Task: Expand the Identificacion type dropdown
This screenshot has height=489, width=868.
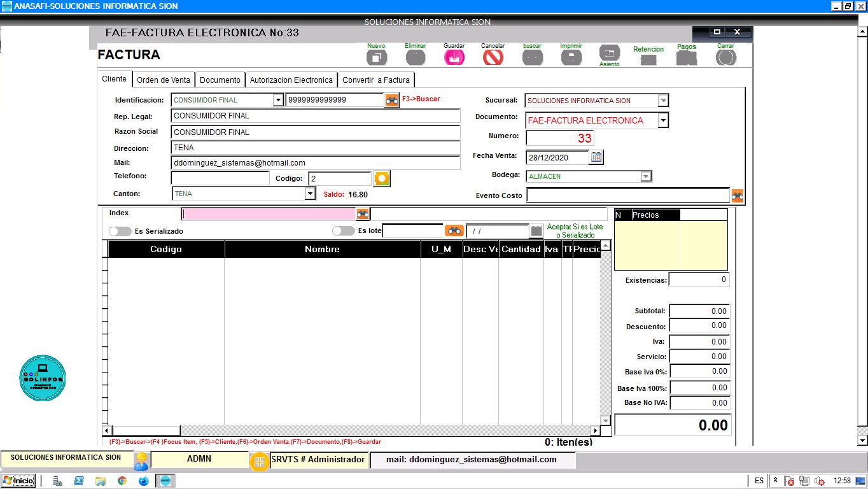Action: click(277, 100)
